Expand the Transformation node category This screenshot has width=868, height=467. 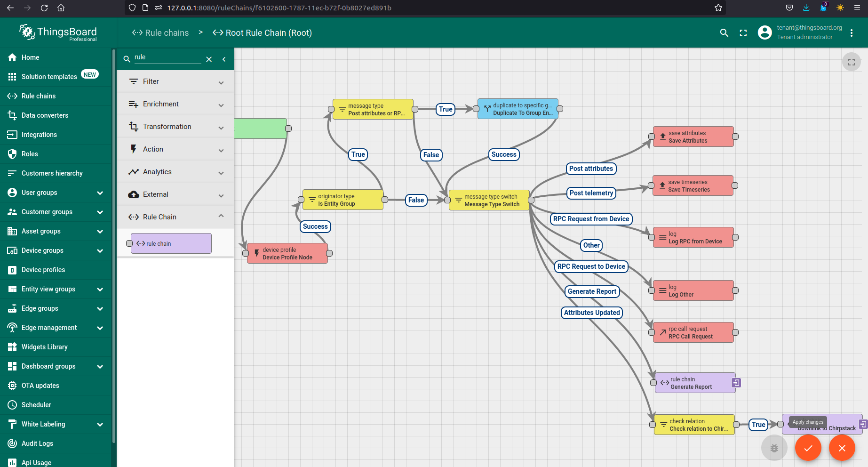point(175,127)
